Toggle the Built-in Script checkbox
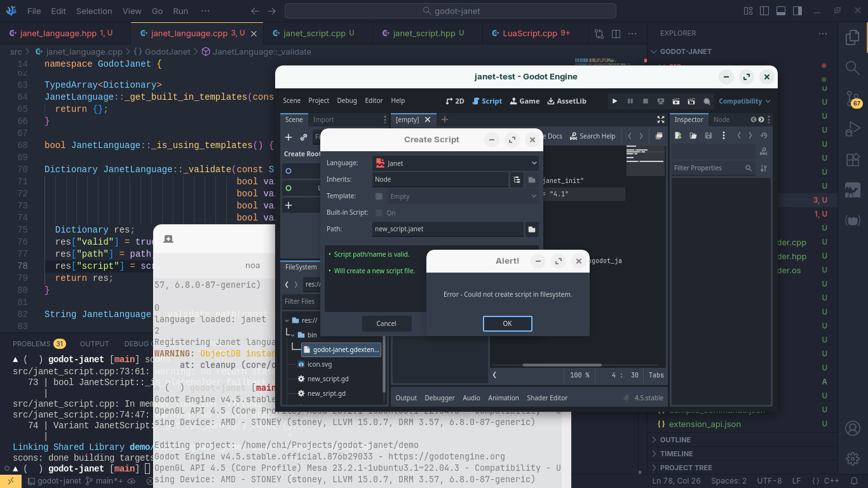Viewport: 868px width, 488px height. (379, 213)
